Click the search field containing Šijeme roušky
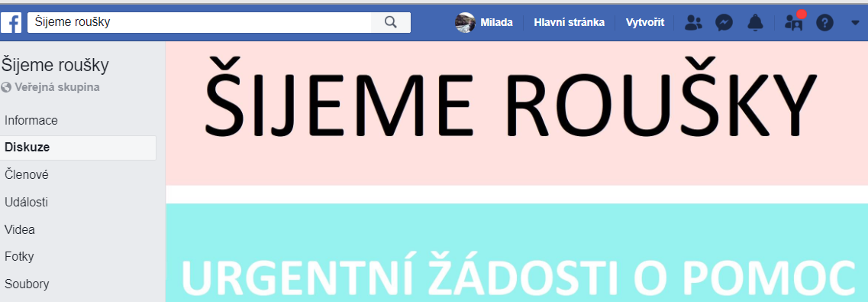 point(199,23)
